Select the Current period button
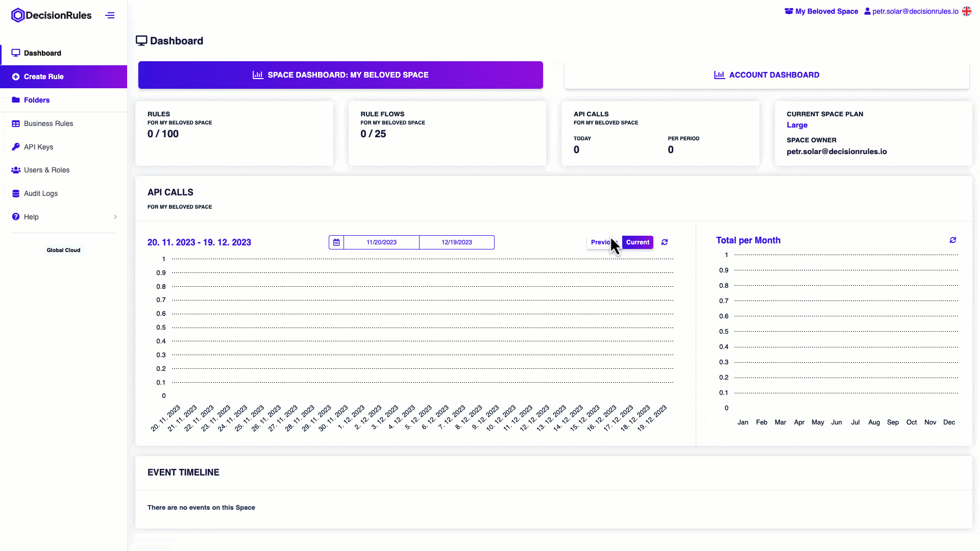Screen dimensions: 980x551 tap(638, 242)
